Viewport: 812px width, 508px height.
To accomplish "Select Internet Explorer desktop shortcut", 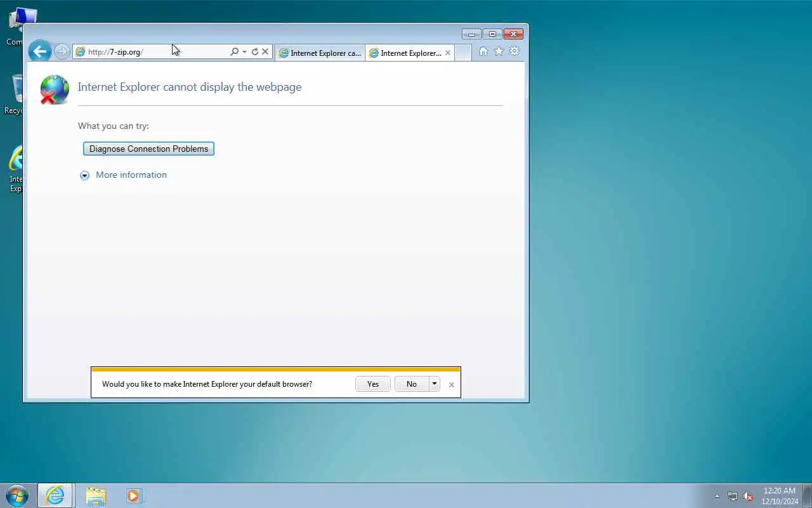I will (x=15, y=169).
